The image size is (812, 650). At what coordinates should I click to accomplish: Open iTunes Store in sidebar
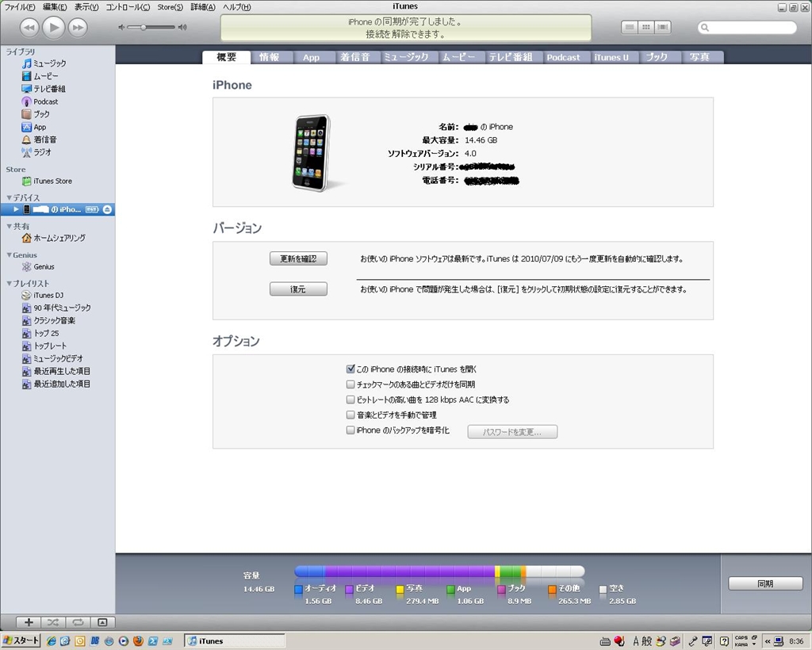pyautogui.click(x=47, y=182)
